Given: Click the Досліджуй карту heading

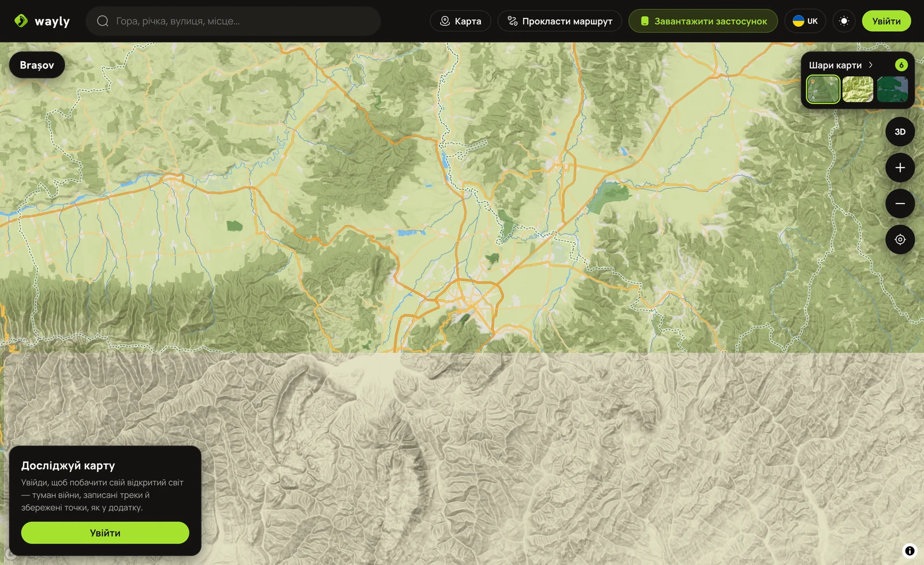Looking at the screenshot, I should 68,466.
